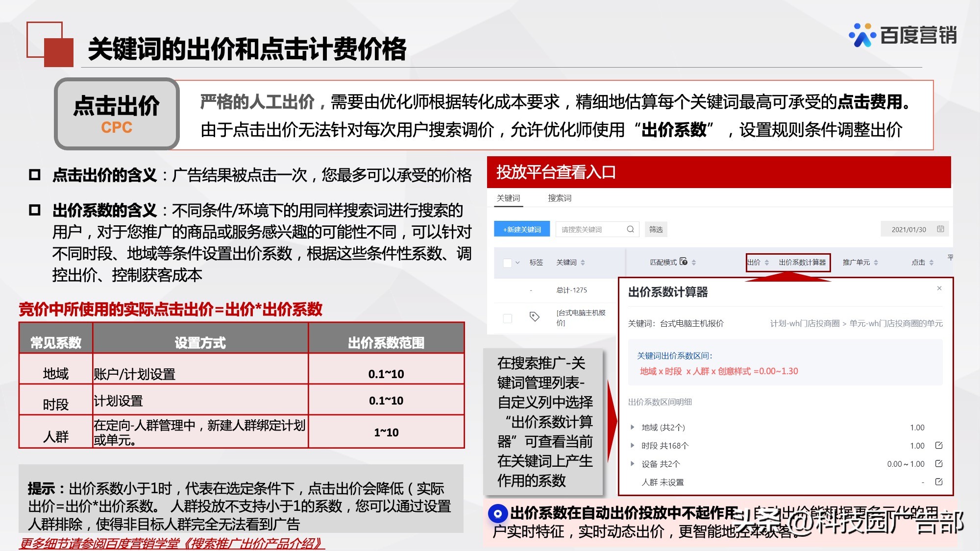Click the magnifier icon in keyword search box
Viewport: 980px width, 551px height.
click(630, 229)
